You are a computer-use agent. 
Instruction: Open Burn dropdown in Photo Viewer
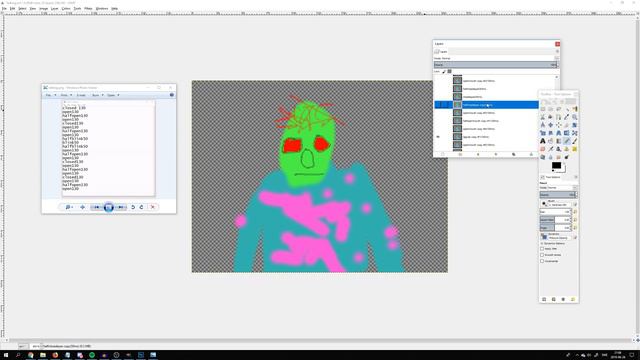click(x=98, y=95)
